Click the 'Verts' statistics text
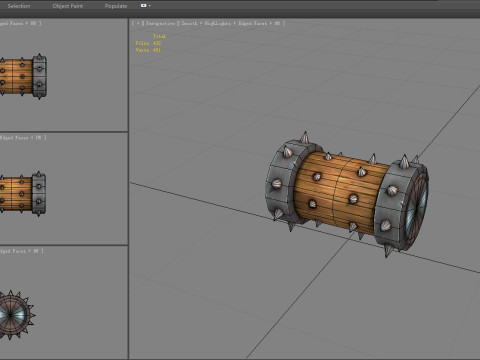Image resolution: width=480 pixels, height=360 pixels. (x=148, y=50)
